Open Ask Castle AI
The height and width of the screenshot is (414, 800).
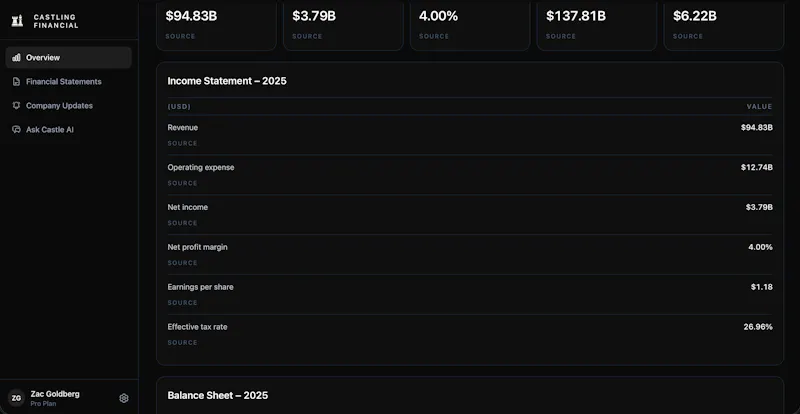tap(68, 130)
